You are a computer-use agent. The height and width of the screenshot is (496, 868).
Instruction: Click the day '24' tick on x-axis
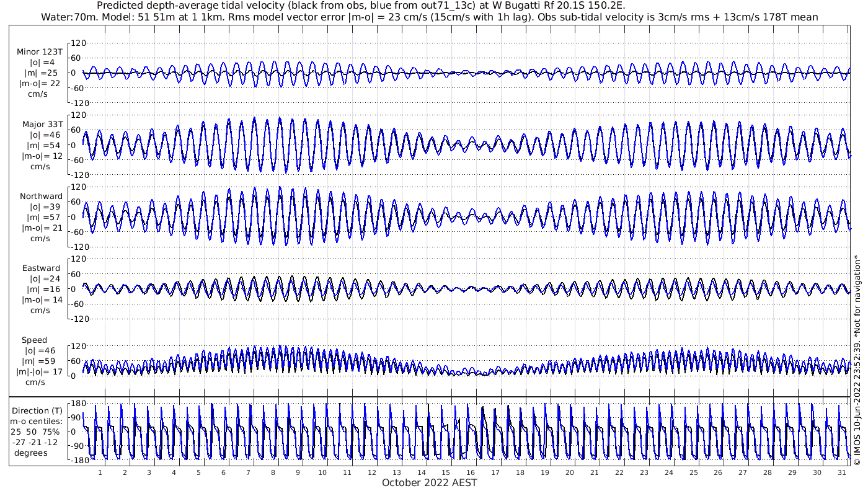(668, 472)
